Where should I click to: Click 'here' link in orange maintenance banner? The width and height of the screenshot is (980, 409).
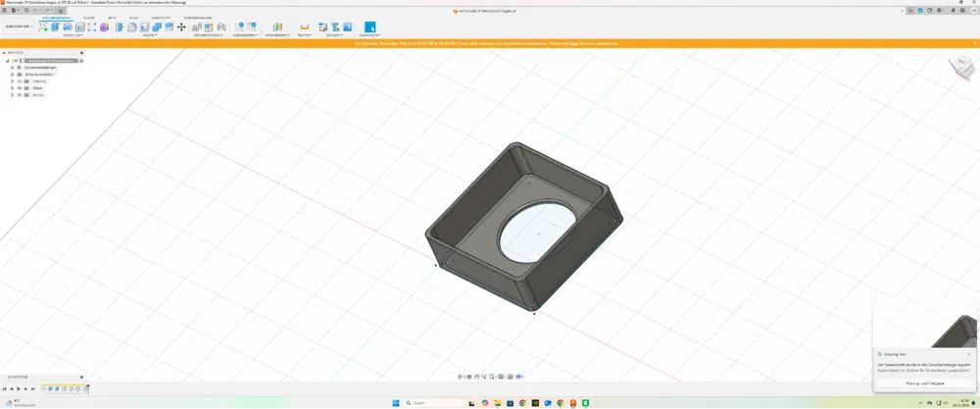coord(573,43)
